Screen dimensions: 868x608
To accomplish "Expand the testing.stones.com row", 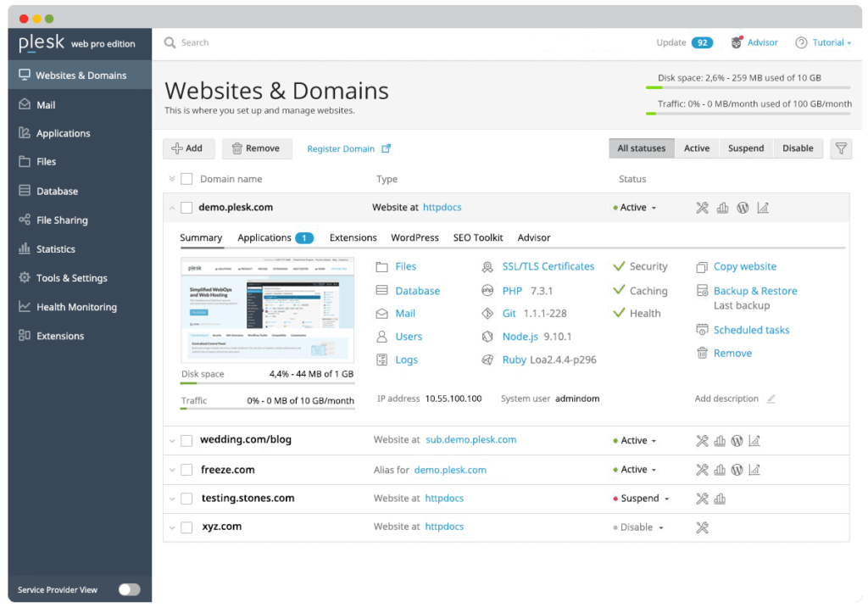I will (172, 499).
